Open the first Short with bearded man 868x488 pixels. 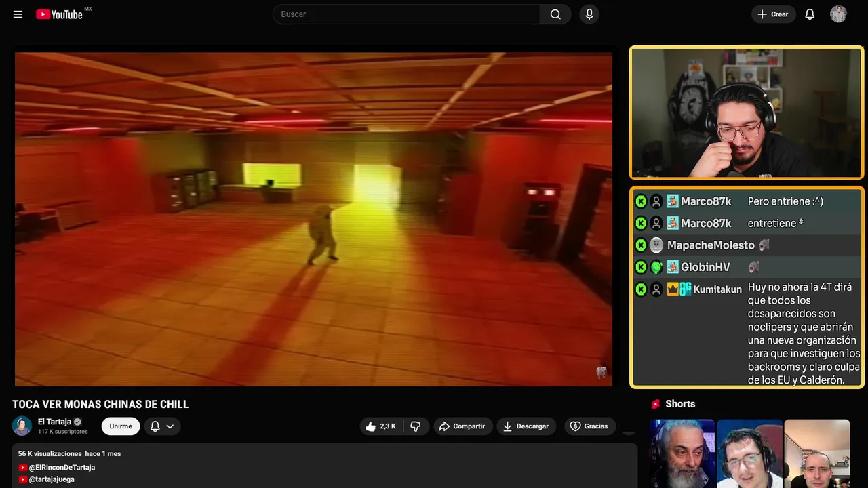pyautogui.click(x=682, y=453)
